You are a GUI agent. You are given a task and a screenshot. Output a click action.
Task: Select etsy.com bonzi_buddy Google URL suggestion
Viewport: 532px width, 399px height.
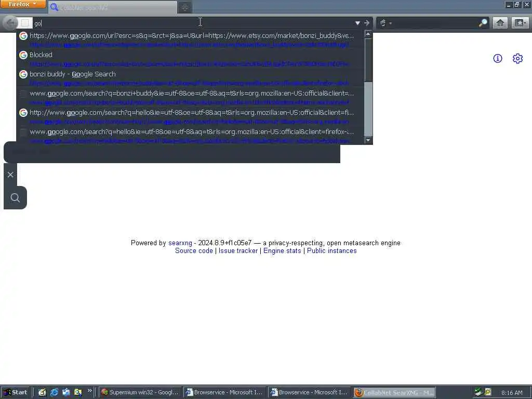point(190,39)
